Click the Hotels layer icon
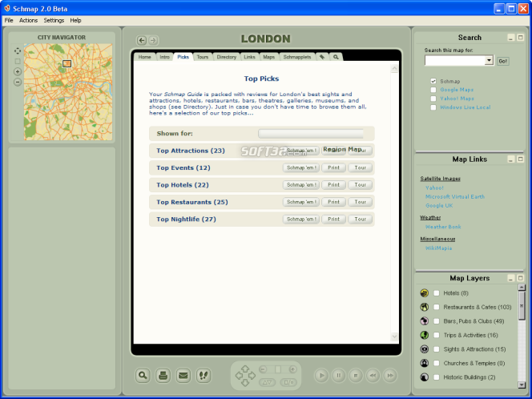Viewport: 532px width, 399px height. point(424,292)
